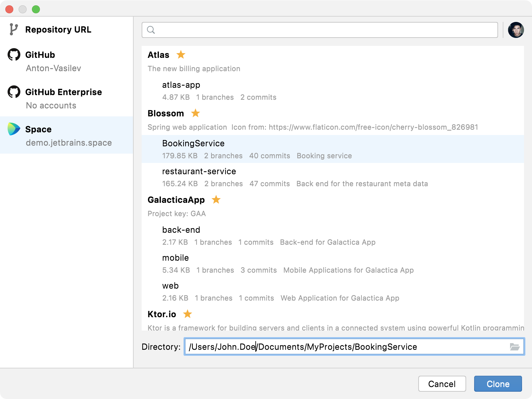Switch to the GitHub account Anton-Vasilev
The width and height of the screenshot is (532, 399).
(53, 68)
